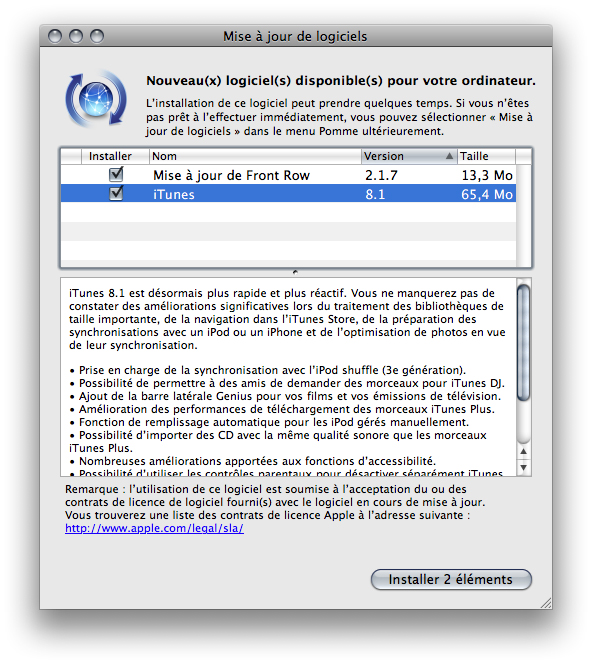Click the Software Update globe icon
This screenshot has width=592, height=664.
click(96, 99)
